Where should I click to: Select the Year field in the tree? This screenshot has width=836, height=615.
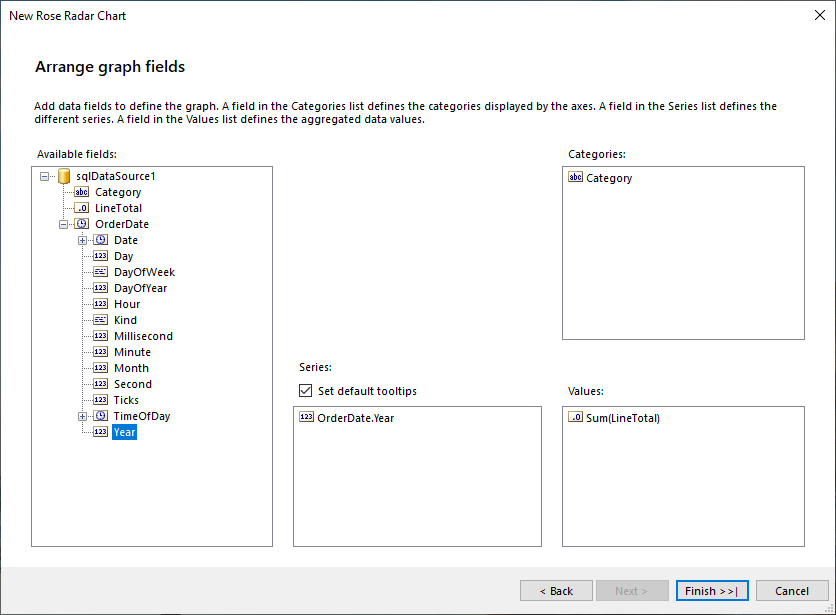click(x=124, y=431)
